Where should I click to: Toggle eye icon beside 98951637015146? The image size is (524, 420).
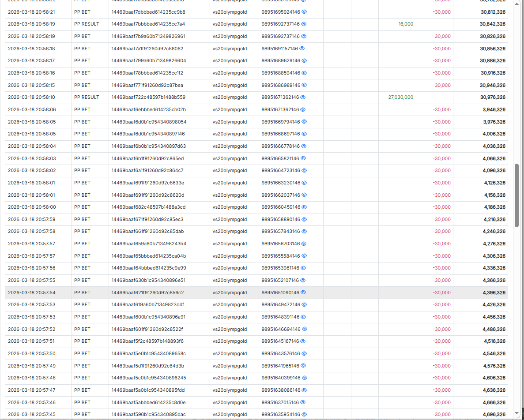point(303,402)
